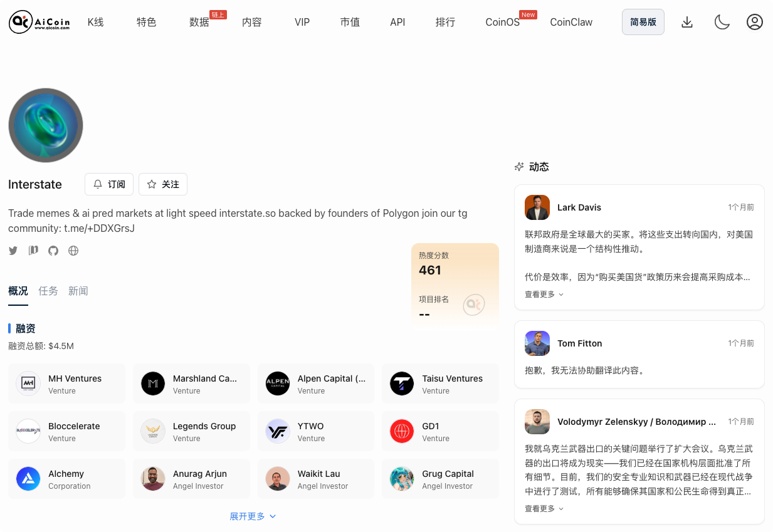Switch to the 简易版 simple version
Image resolution: width=773 pixels, height=532 pixels.
pyautogui.click(x=643, y=22)
